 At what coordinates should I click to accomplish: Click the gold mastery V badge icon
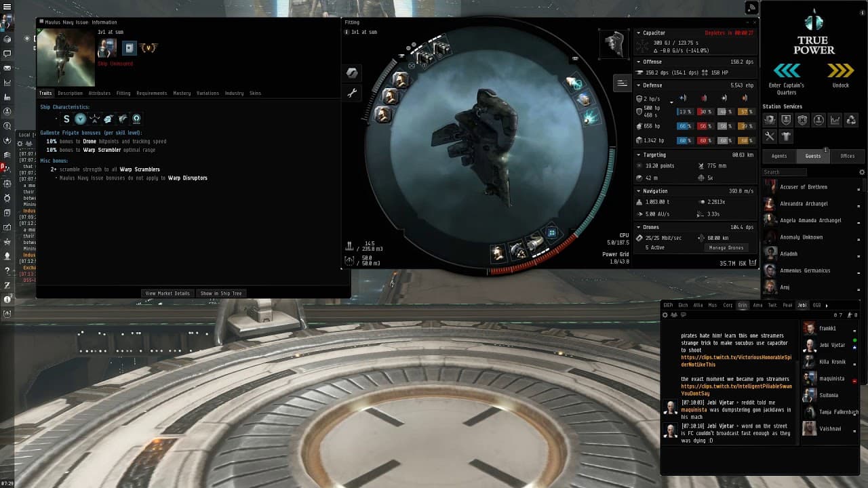(x=149, y=48)
